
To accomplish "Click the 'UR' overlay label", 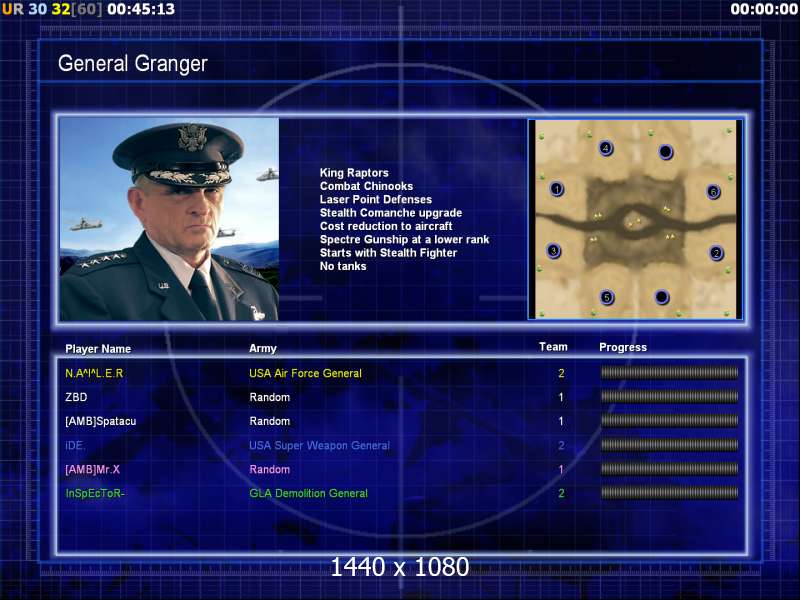I will (x=13, y=9).
